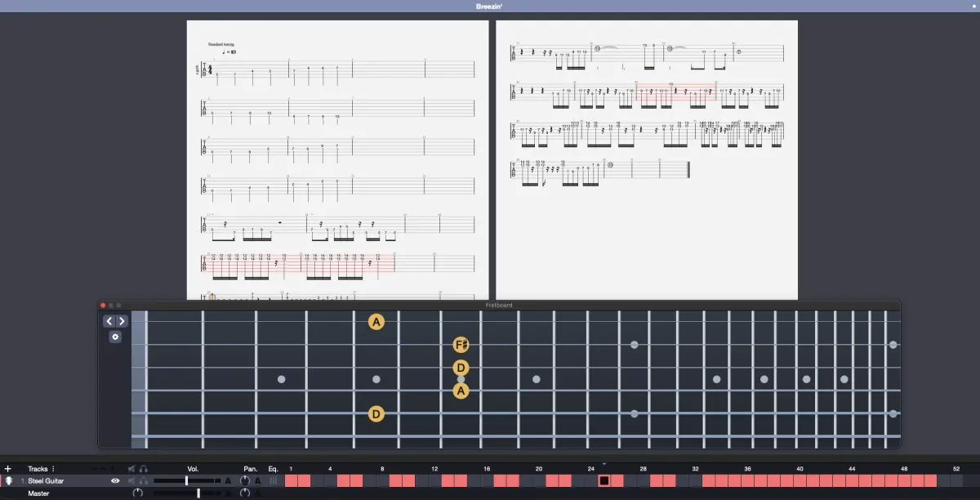Click the Master volume knob
Image resolution: width=980 pixels, height=500 pixels.
[x=137, y=493]
